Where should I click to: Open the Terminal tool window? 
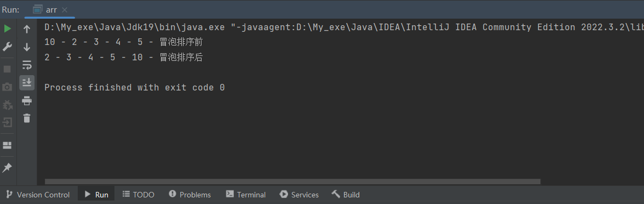[245, 195]
